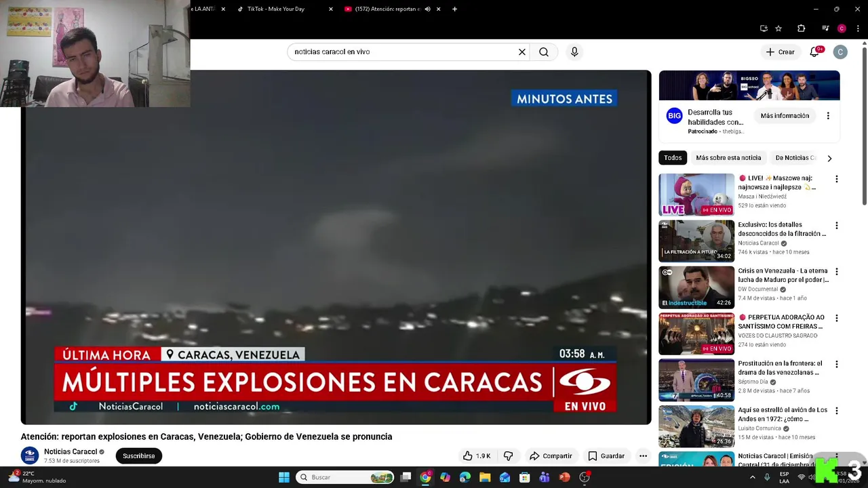This screenshot has width=868, height=488.
Task: Clear the YouTube search box text
Action: pos(522,52)
